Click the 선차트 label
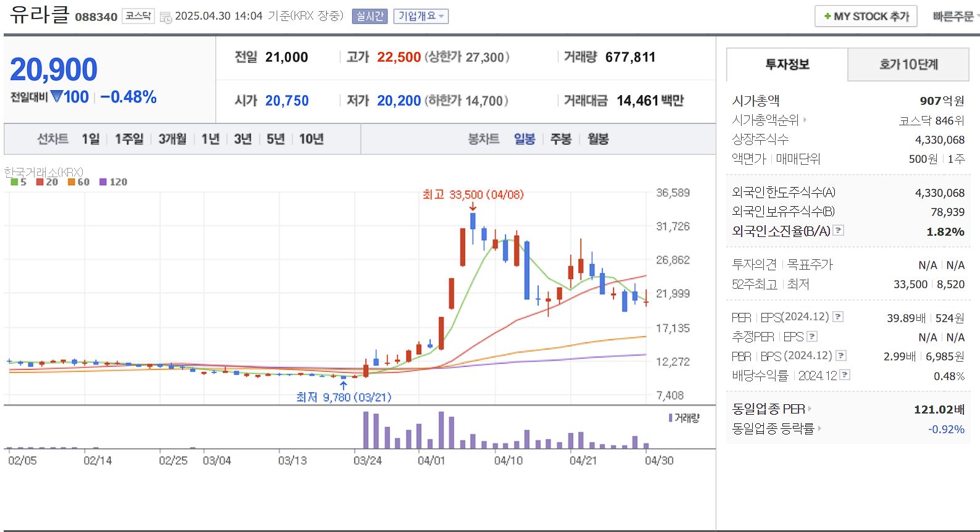Screen dimensions: 980x532 point(52,139)
